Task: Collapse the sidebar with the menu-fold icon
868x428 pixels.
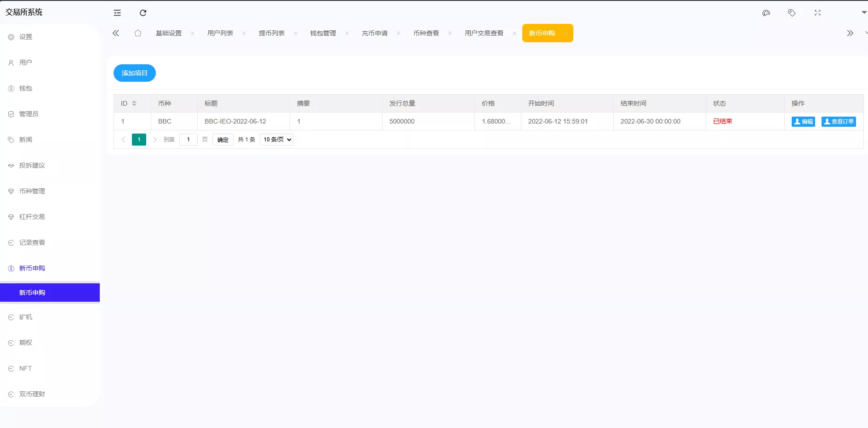Action: pos(117,13)
